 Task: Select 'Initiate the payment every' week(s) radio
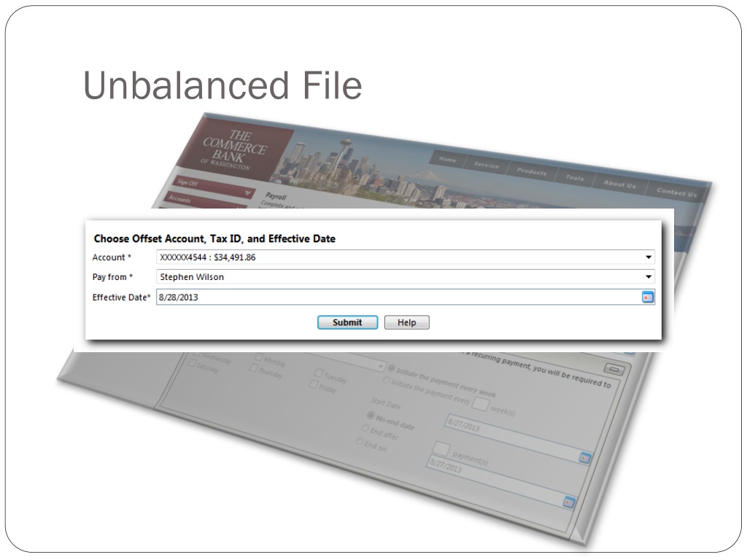coord(387,380)
